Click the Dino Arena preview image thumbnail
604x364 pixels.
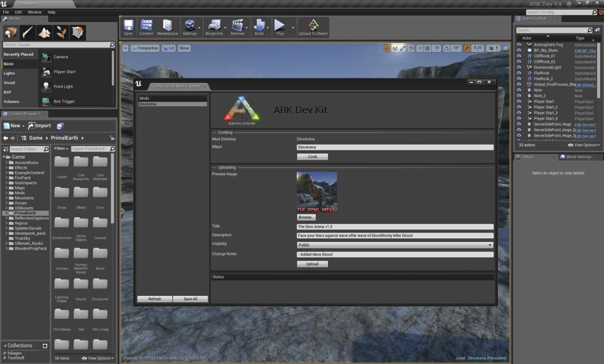pos(317,192)
